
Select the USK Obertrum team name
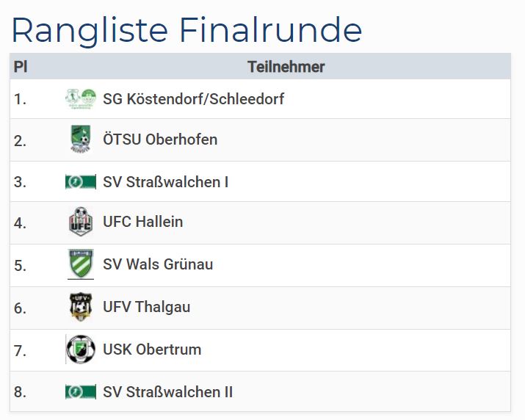tap(152, 350)
